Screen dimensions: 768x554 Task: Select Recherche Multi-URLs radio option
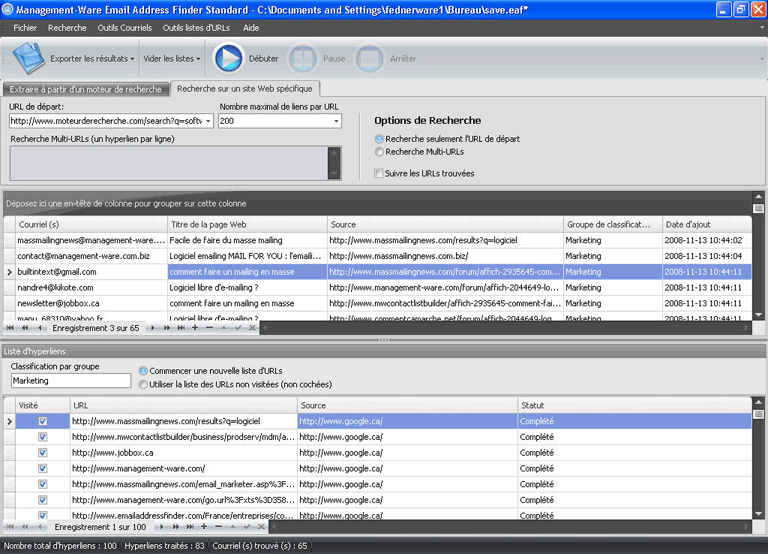pos(379,152)
